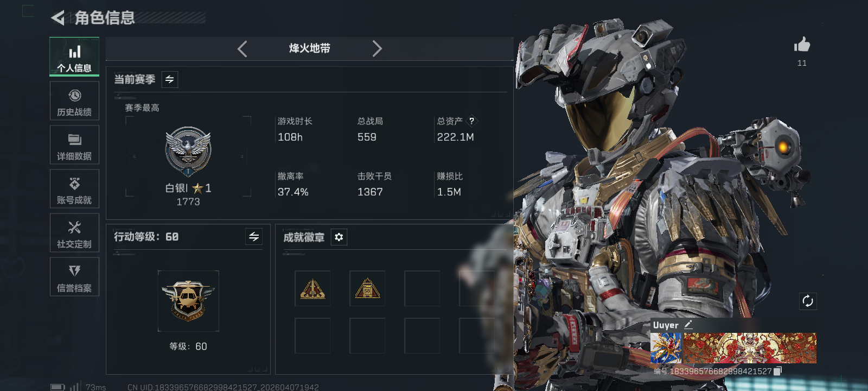Open the 详细数据 tab
This screenshot has width=868, height=391.
click(74, 145)
